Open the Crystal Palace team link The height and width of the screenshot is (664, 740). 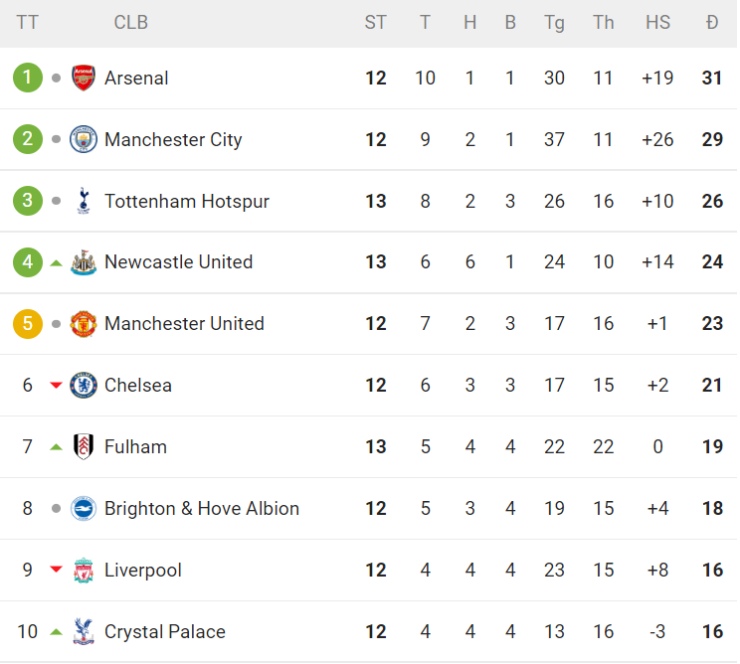pyautogui.click(x=164, y=632)
